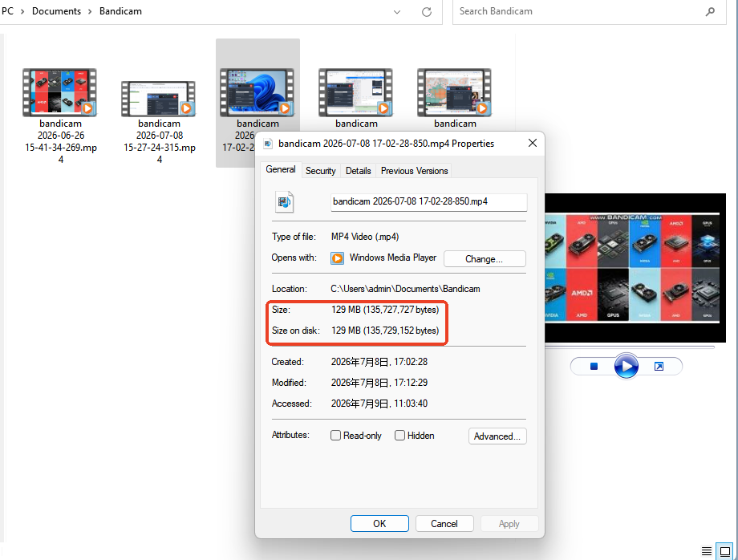Toggle the Read-only checkbox

coord(335,436)
